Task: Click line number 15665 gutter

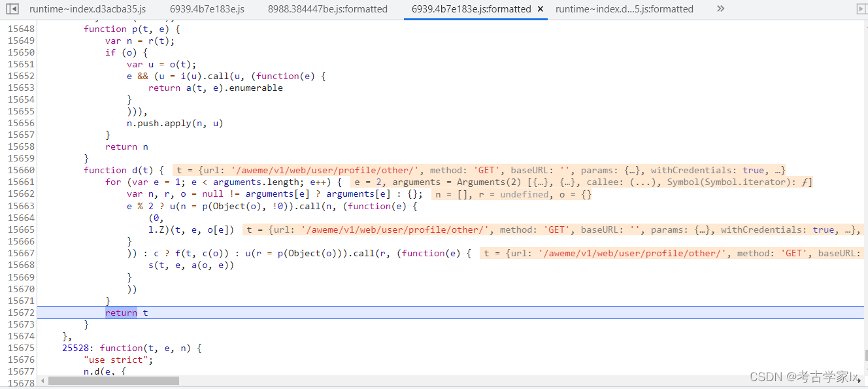Action: point(21,229)
